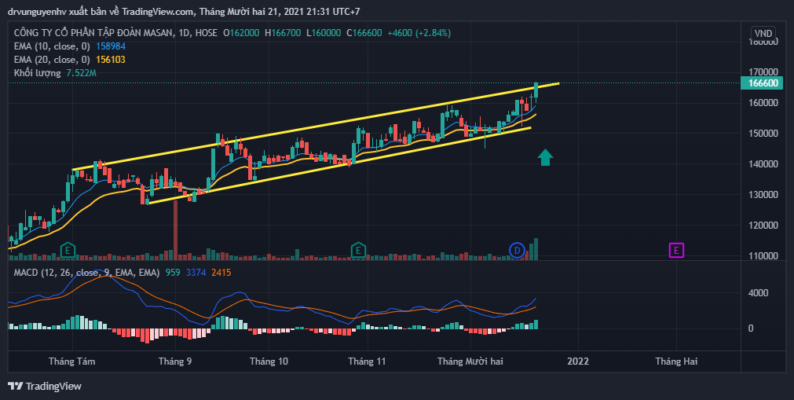
Task: Click the EMA 20 value 156103
Action: coord(111,60)
